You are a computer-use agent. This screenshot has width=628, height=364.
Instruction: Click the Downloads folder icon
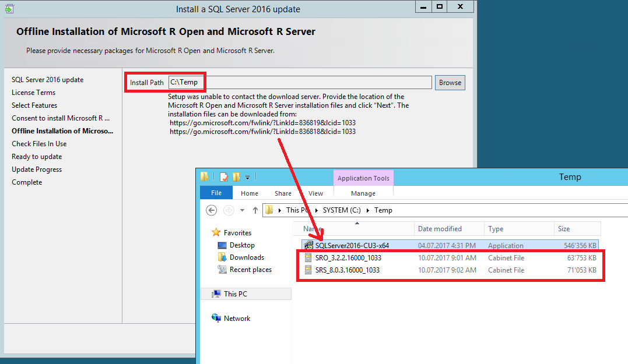point(222,257)
